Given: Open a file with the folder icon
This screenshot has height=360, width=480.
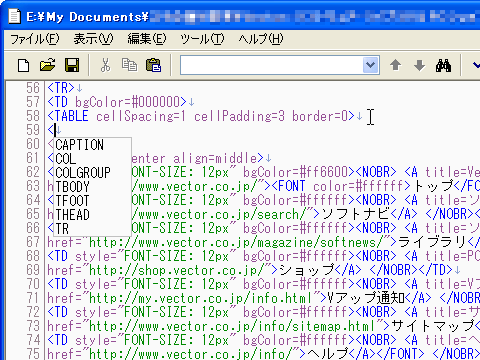Looking at the screenshot, I should click(x=47, y=65).
